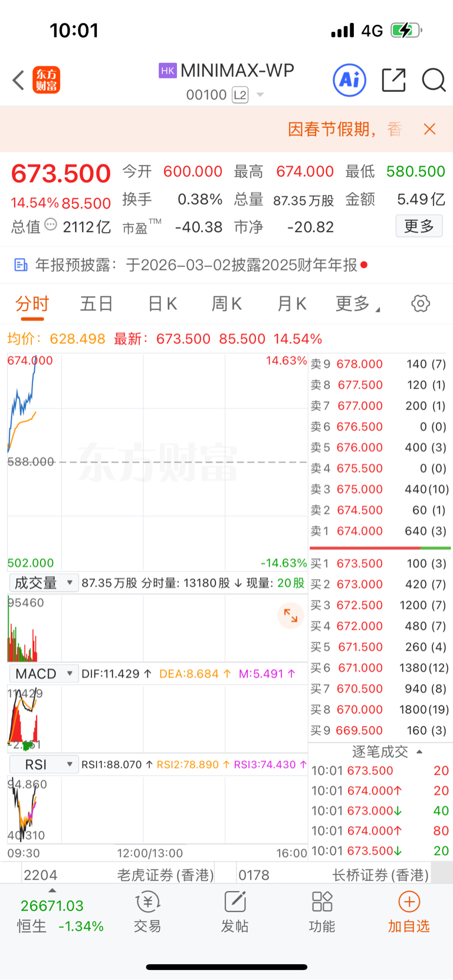This screenshot has width=453, height=980.
Task: Select 卖3 675.000 order row
Action: [x=379, y=489]
